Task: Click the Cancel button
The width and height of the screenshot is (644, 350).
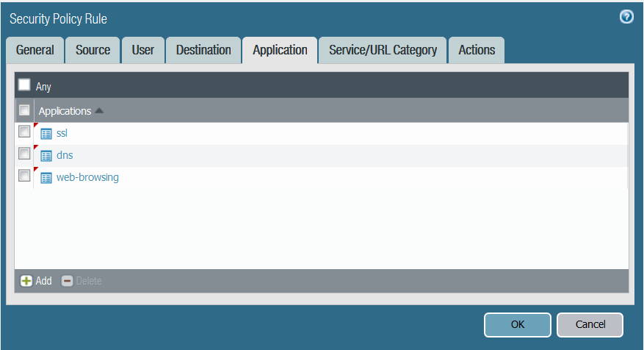Action: coord(590,324)
